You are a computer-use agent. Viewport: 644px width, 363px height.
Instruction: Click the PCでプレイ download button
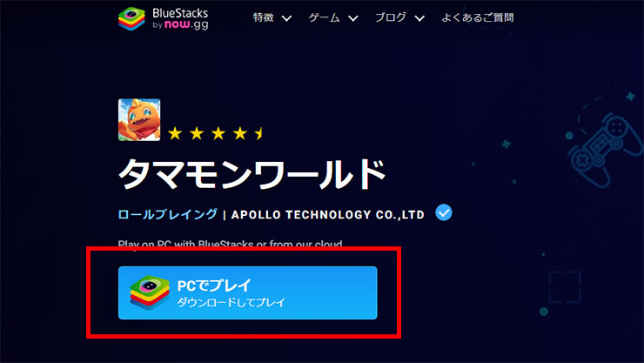248,292
